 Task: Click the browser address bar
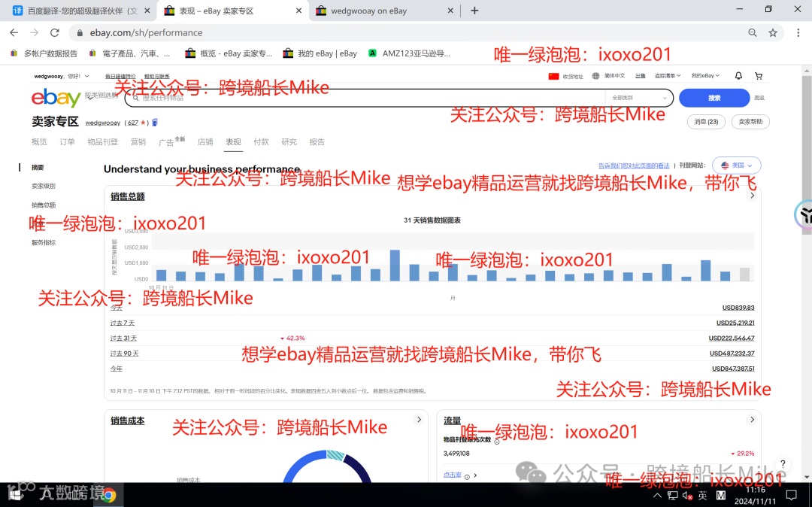409,32
